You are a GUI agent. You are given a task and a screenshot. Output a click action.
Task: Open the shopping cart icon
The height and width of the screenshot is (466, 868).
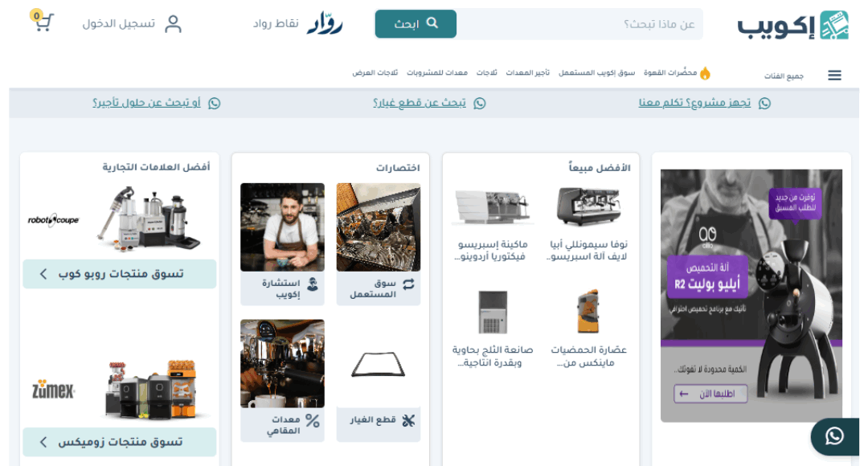pyautogui.click(x=43, y=22)
